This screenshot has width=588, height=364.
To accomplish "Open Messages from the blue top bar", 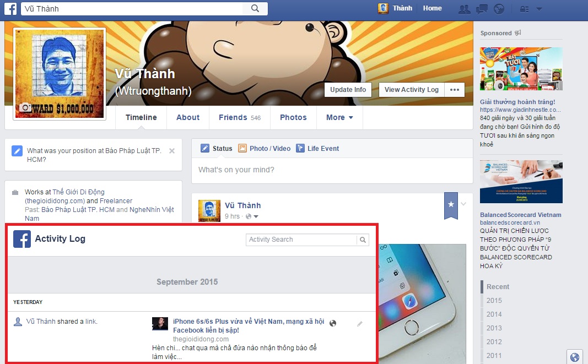I will (x=482, y=9).
